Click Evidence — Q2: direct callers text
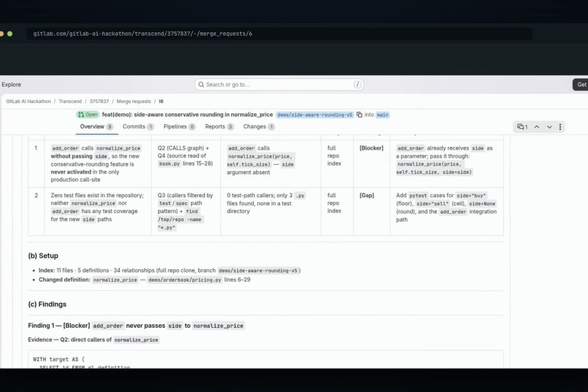588x392 pixels. (94, 340)
